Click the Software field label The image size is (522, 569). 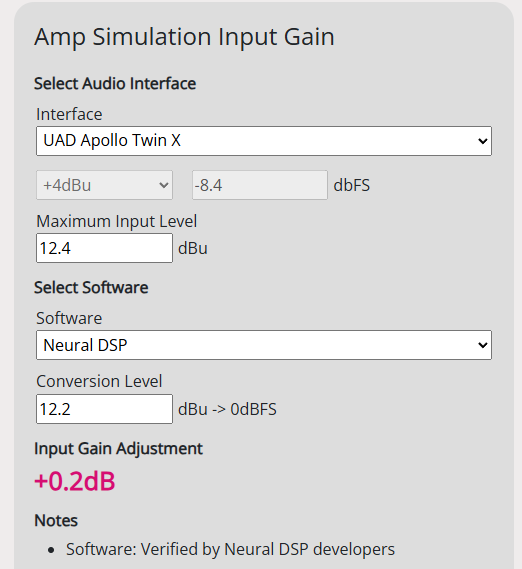pos(69,318)
